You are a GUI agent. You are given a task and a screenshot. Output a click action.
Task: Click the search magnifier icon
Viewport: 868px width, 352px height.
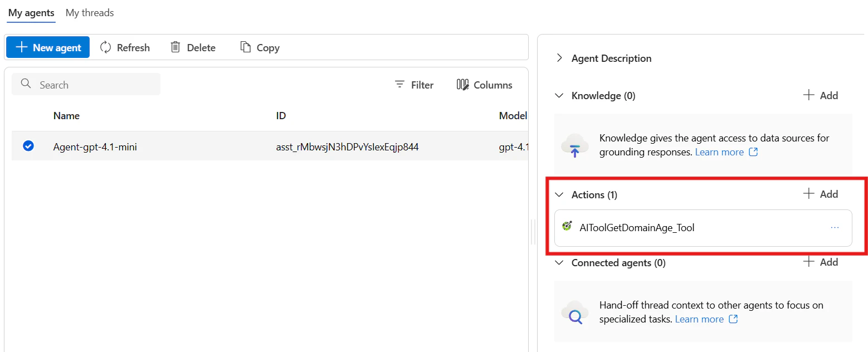(26, 84)
